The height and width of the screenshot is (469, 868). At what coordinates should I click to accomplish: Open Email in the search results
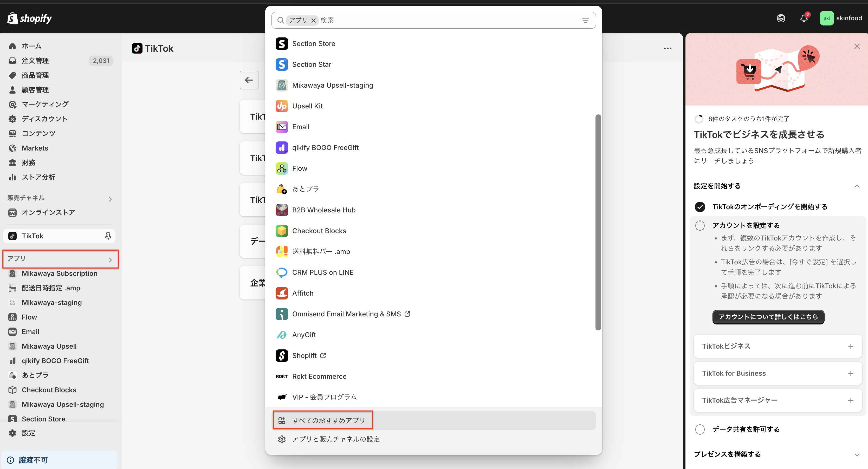click(433, 127)
